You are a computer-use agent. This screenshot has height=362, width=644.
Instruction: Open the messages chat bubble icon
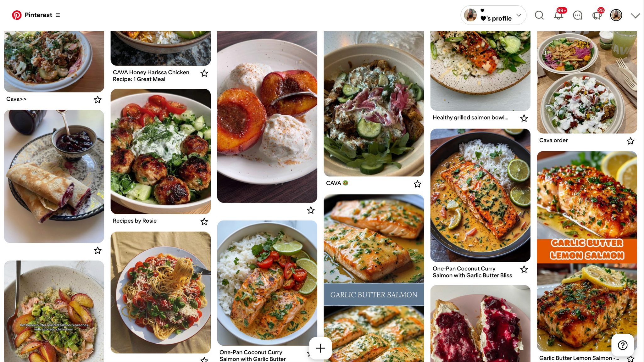(578, 15)
